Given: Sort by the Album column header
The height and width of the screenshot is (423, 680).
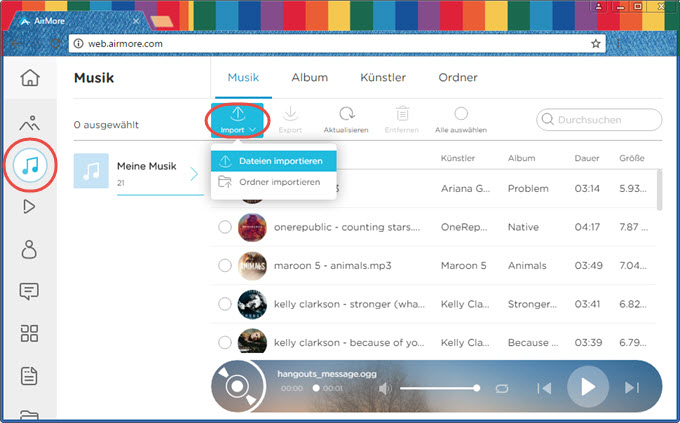Looking at the screenshot, I should coord(521,158).
